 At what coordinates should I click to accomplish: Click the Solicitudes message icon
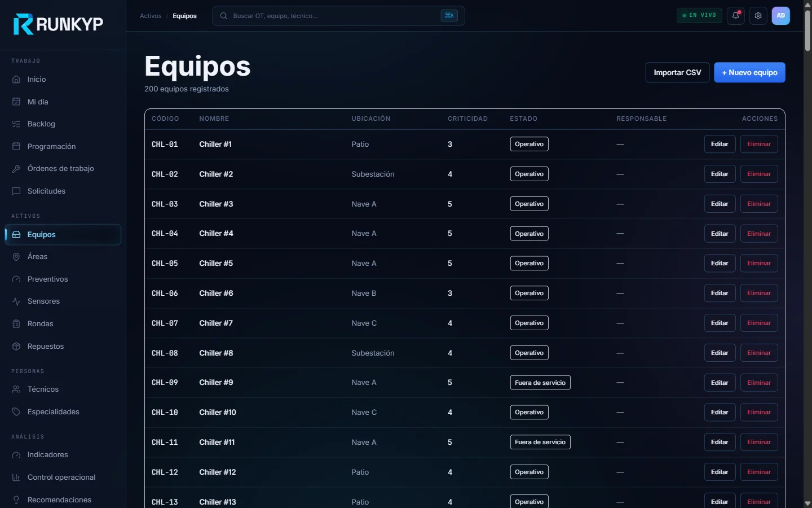(x=16, y=191)
